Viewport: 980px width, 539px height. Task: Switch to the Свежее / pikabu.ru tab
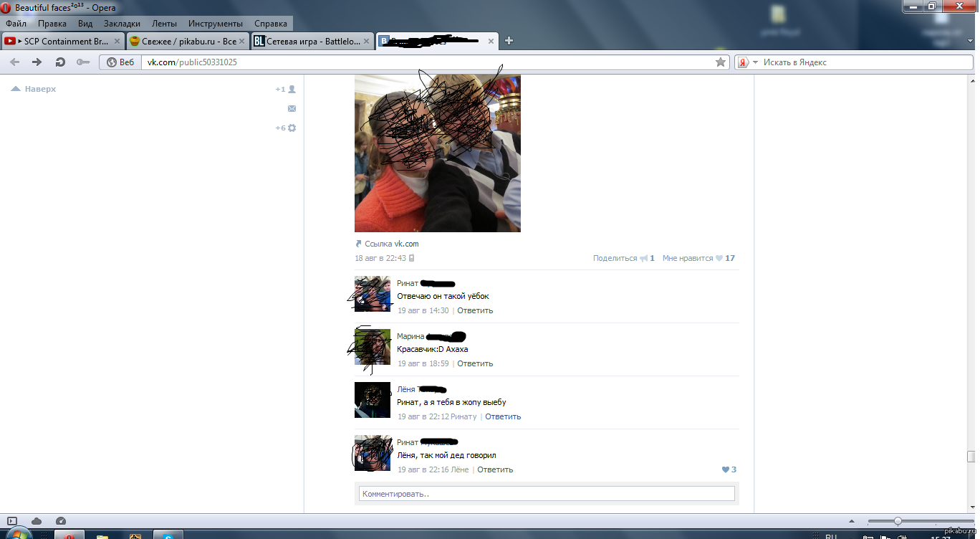tap(188, 41)
